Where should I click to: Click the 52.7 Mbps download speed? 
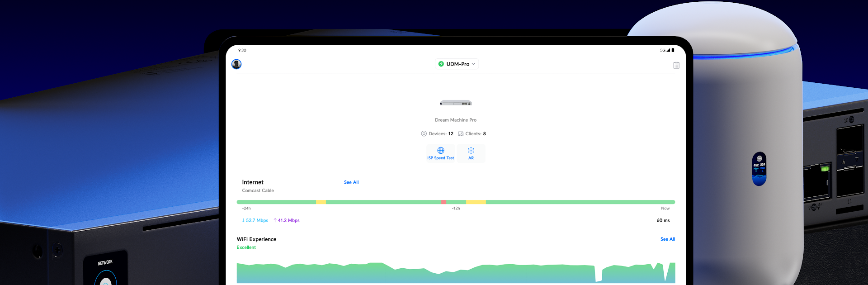click(x=255, y=220)
